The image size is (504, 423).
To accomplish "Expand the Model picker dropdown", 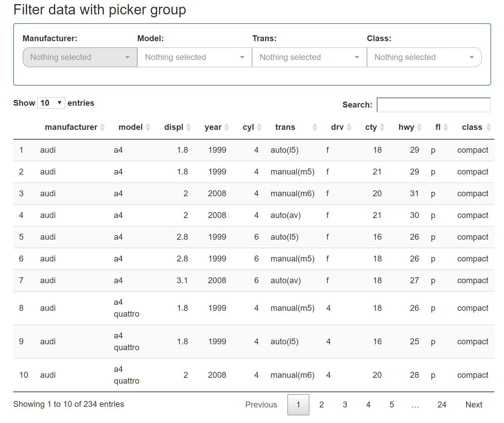I will (x=195, y=57).
